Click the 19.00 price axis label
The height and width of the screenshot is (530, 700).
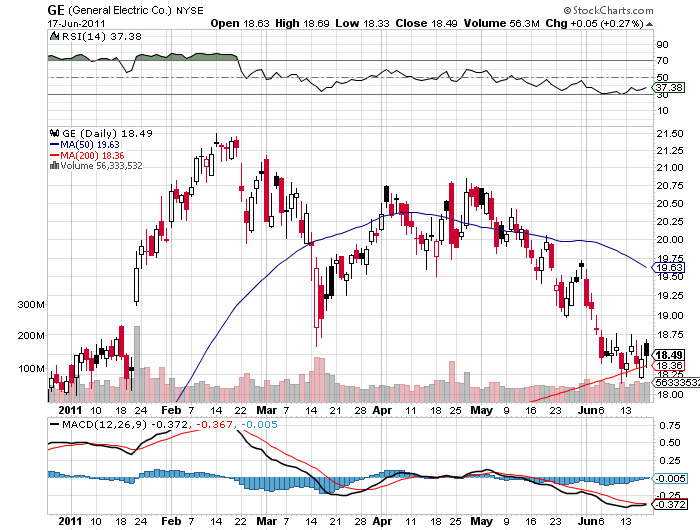click(x=670, y=315)
